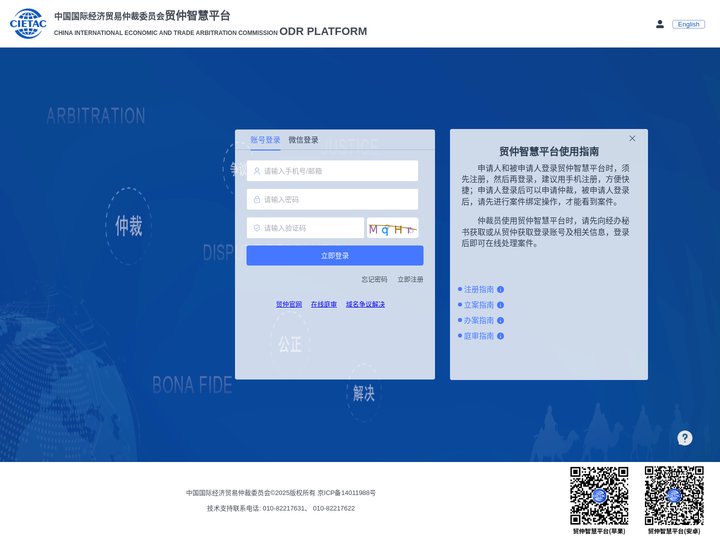The height and width of the screenshot is (540, 720).
Task: Click the technical support phone number line
Action: pyautogui.click(x=281, y=508)
